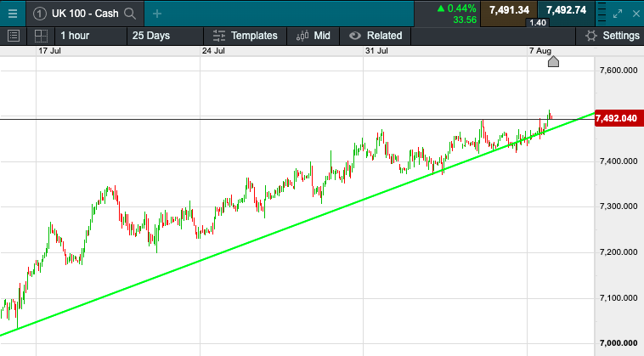
Task: Click the 7,300.000 axis label
Action: point(619,206)
